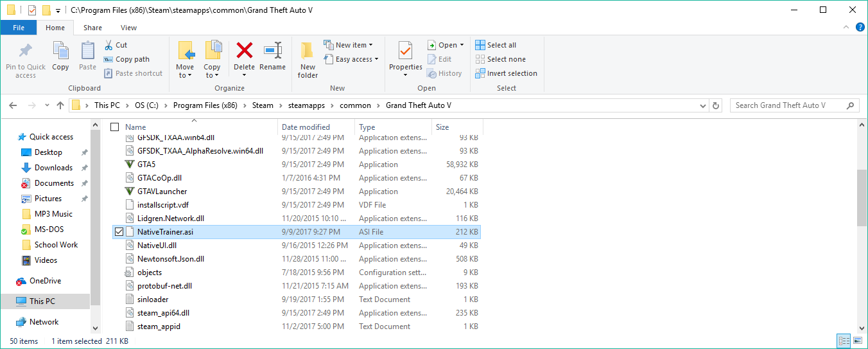Image resolution: width=868 pixels, height=349 pixels.
Task: Switch to the View ribbon tab
Action: [x=128, y=28]
